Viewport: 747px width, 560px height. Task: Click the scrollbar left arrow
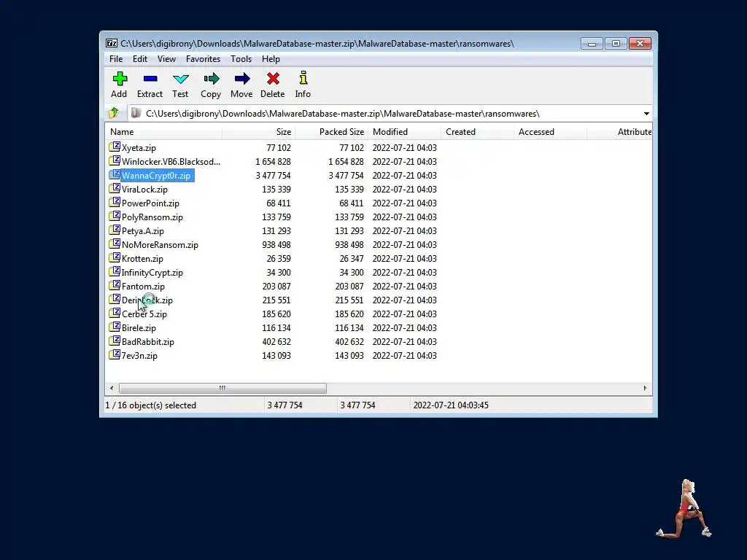pos(112,388)
